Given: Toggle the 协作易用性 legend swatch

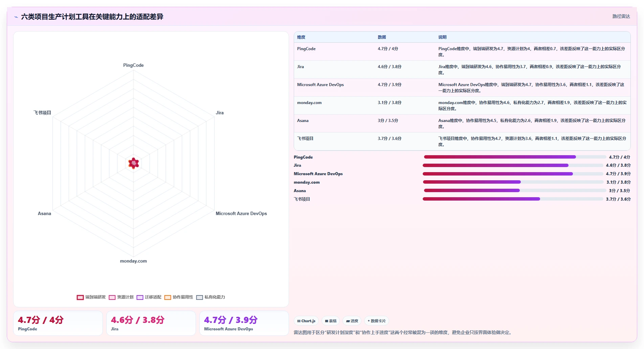Looking at the screenshot, I should click(x=168, y=297).
